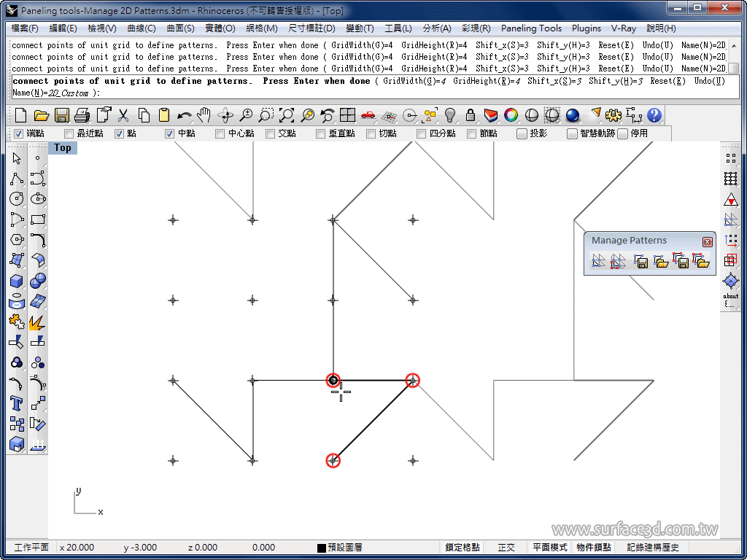Click the blue diamond icon in right toolbar

coord(731,281)
